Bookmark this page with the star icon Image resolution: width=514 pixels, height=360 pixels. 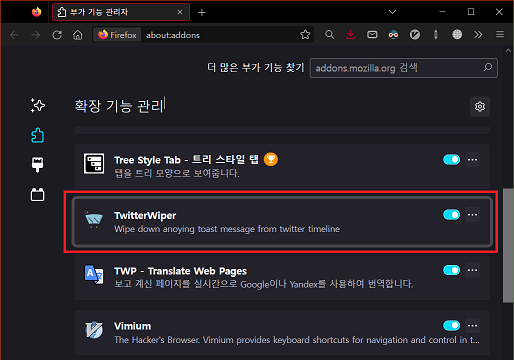pos(305,35)
